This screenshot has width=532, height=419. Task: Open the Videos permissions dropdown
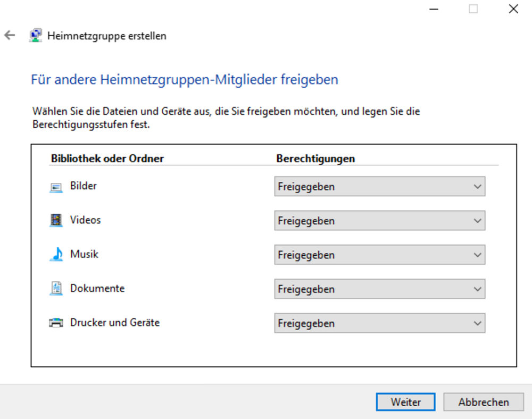coord(380,221)
